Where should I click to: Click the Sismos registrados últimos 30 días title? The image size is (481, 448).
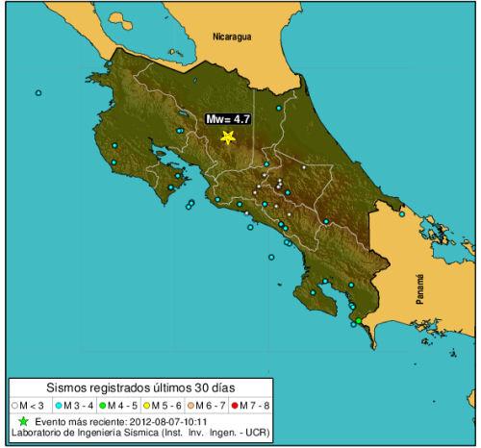(x=140, y=387)
